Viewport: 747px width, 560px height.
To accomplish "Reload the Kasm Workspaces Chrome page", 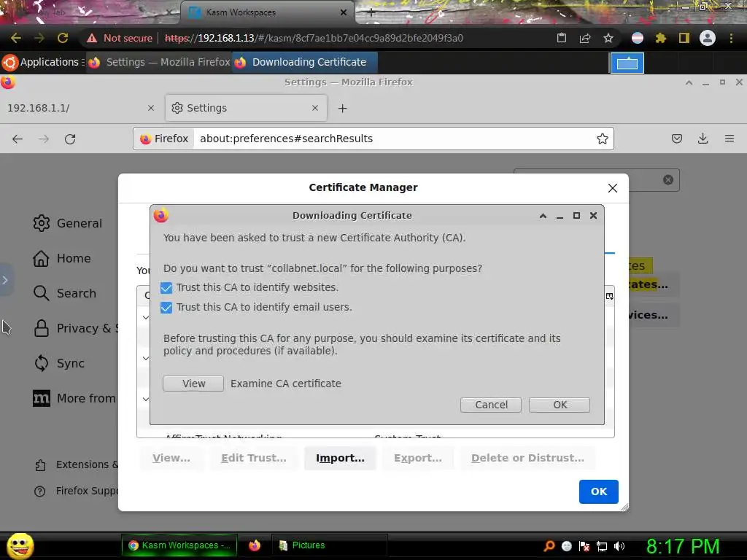I will pyautogui.click(x=63, y=38).
